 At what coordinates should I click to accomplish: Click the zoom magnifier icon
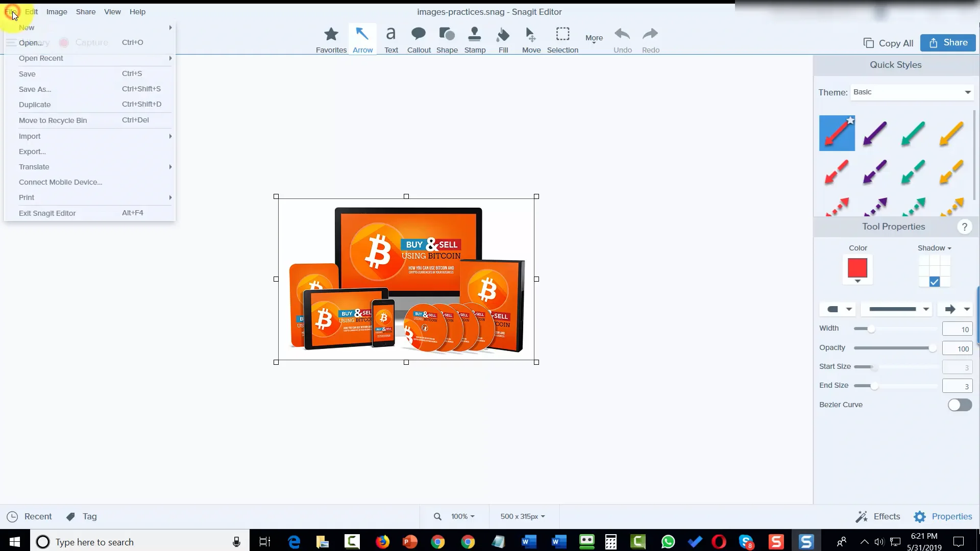[x=437, y=516]
